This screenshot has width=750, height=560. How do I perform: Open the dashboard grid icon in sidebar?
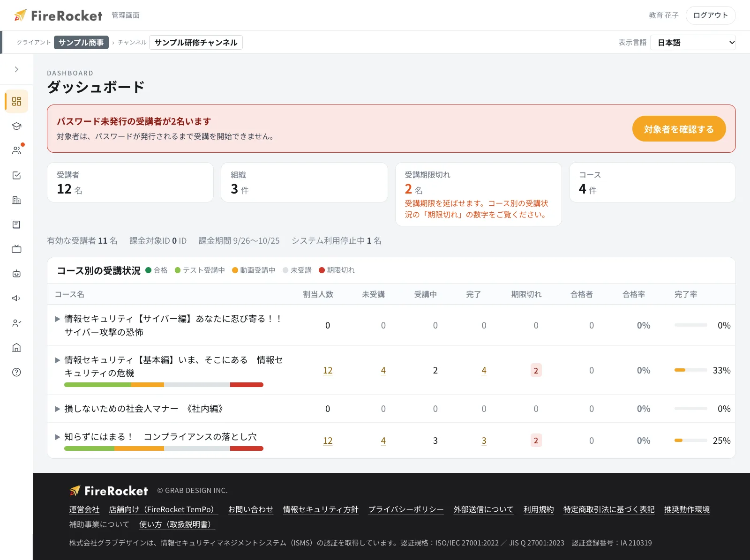16,101
